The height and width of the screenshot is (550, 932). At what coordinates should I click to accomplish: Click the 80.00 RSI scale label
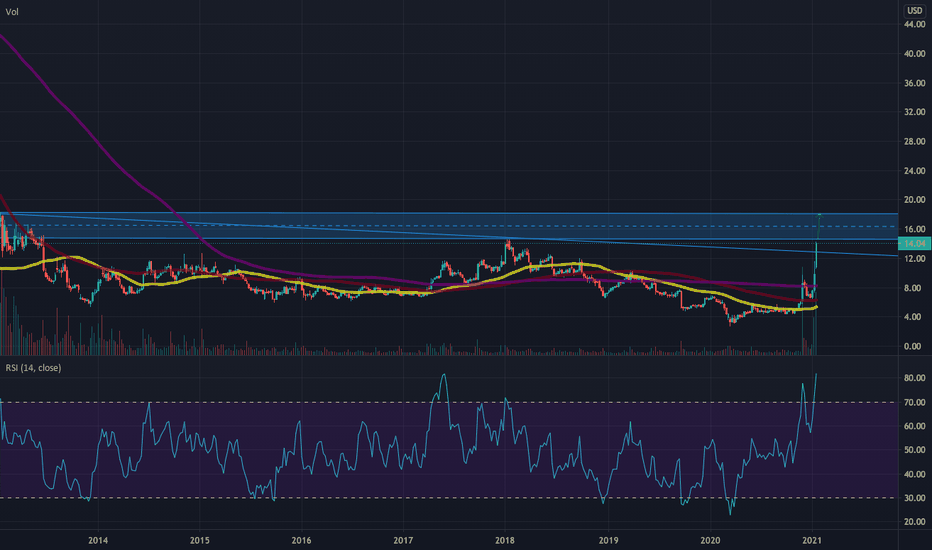914,378
